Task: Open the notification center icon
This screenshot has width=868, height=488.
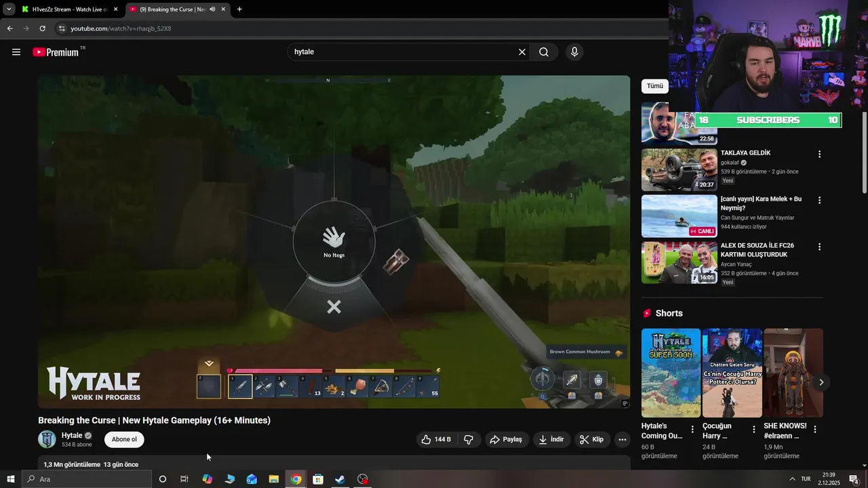Action: (x=854, y=479)
